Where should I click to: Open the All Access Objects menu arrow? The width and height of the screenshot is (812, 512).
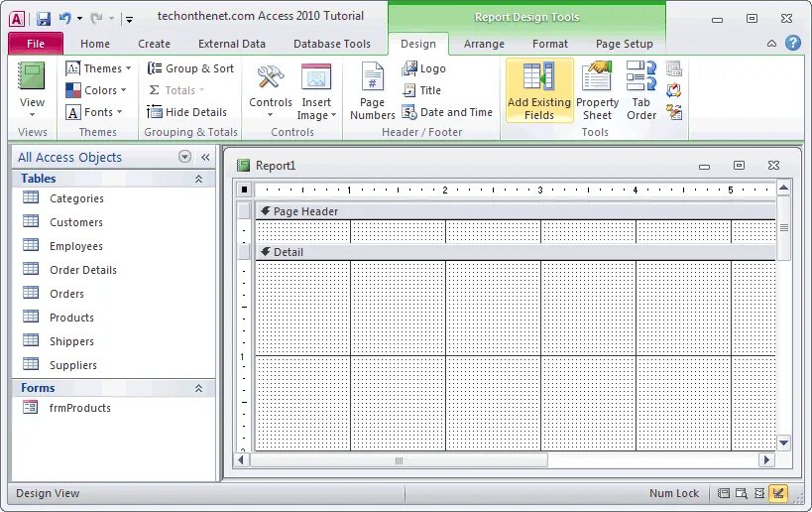pos(184,157)
